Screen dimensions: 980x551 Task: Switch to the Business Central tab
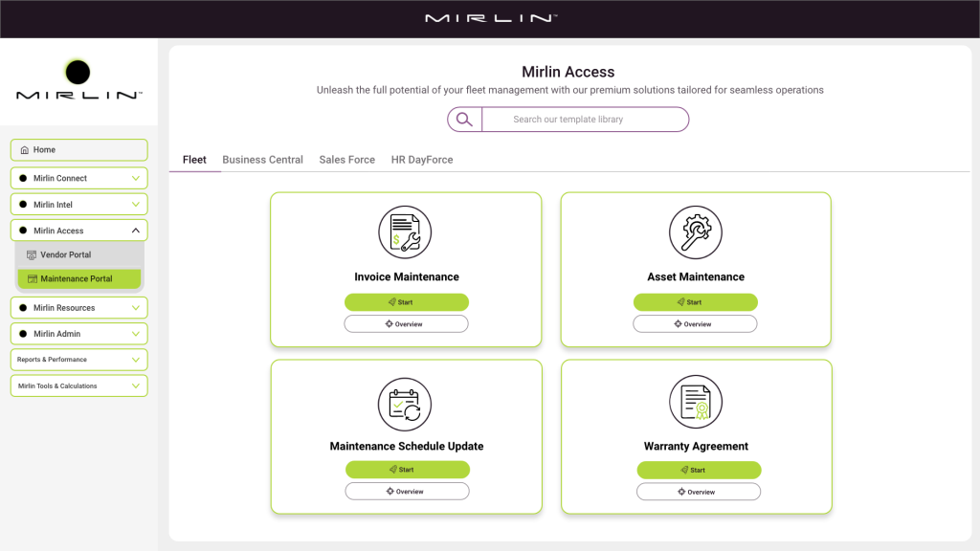coord(262,160)
